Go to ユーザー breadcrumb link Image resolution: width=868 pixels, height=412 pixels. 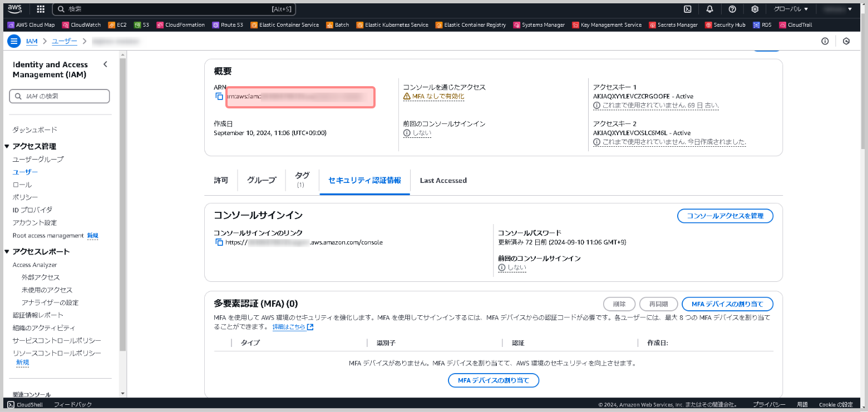coord(65,42)
